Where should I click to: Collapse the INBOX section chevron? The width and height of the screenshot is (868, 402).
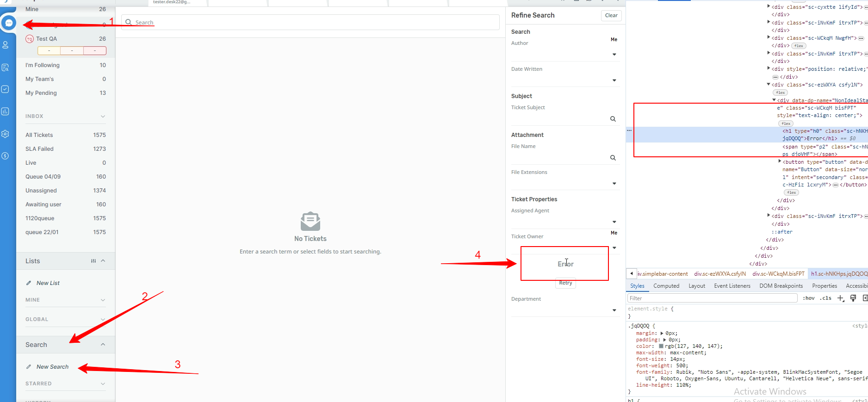[103, 116]
